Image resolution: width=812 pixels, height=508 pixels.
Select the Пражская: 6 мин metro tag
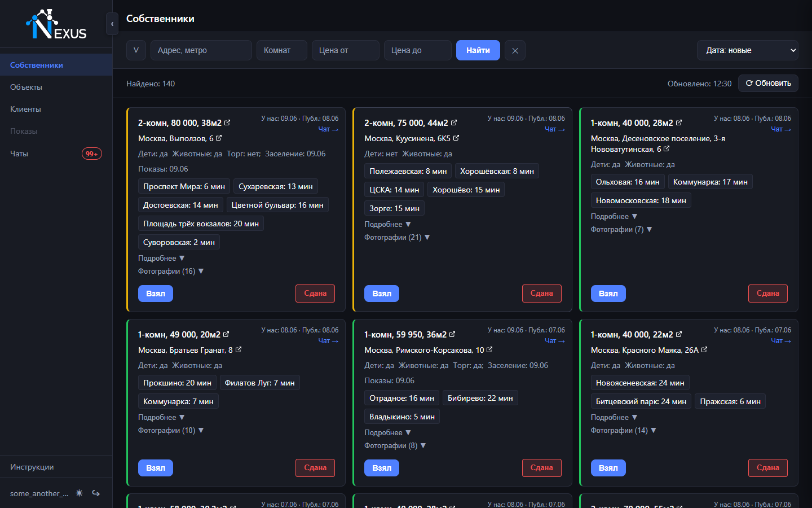[x=730, y=401]
